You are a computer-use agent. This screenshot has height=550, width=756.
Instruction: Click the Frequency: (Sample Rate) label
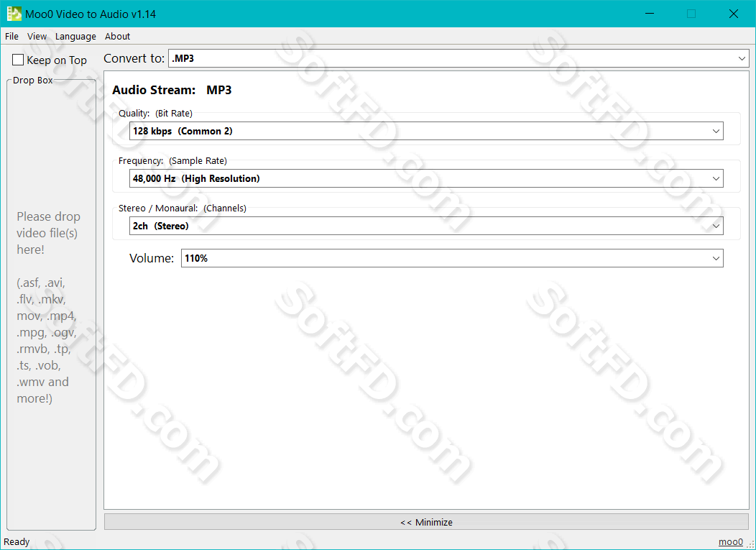coord(172,160)
